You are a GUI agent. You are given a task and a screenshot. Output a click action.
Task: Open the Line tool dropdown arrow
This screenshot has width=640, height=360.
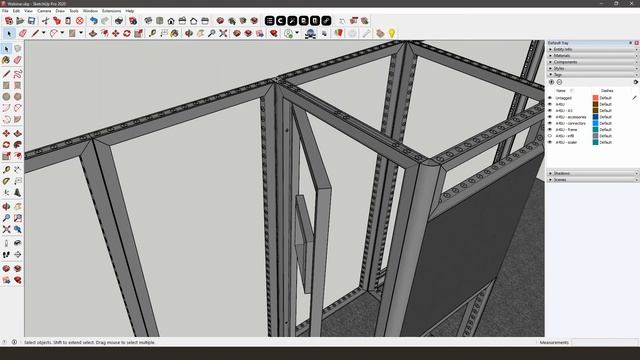point(43,33)
